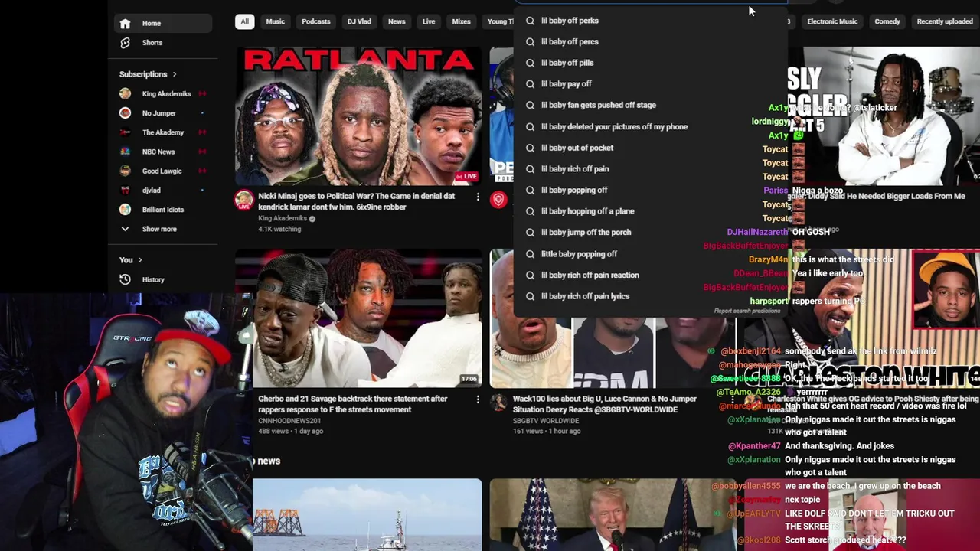Click search icon beside 'little baby popping off'
The width and height of the screenshot is (980, 551).
[530, 254]
